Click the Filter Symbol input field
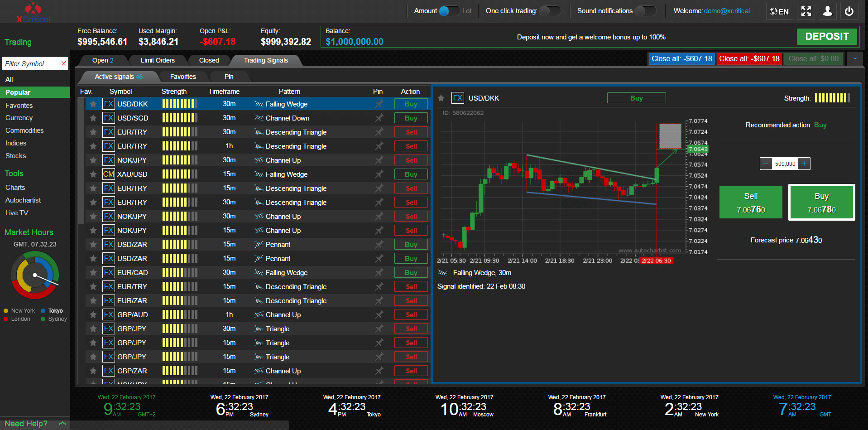This screenshot has height=430, width=868. 31,64
